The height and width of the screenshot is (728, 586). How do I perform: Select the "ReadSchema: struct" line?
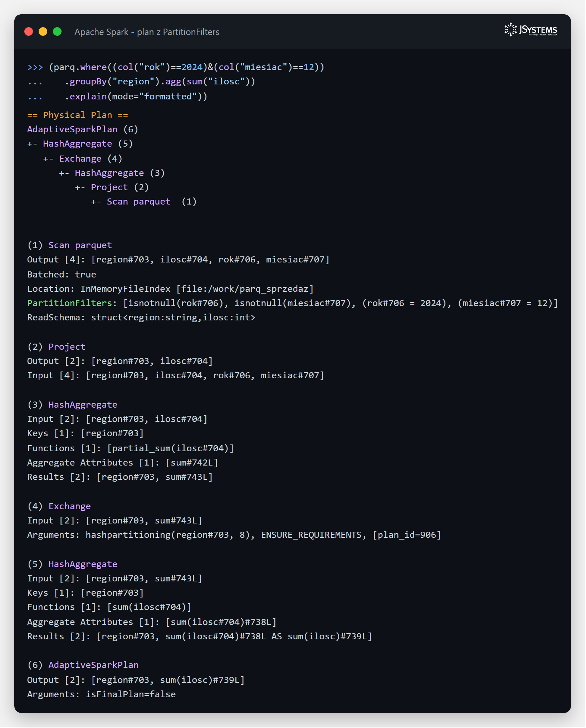(x=141, y=318)
